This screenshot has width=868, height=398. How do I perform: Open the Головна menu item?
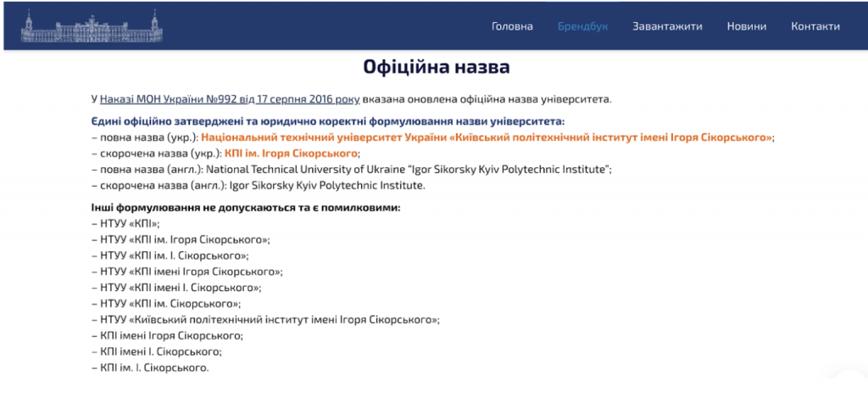pyautogui.click(x=512, y=26)
